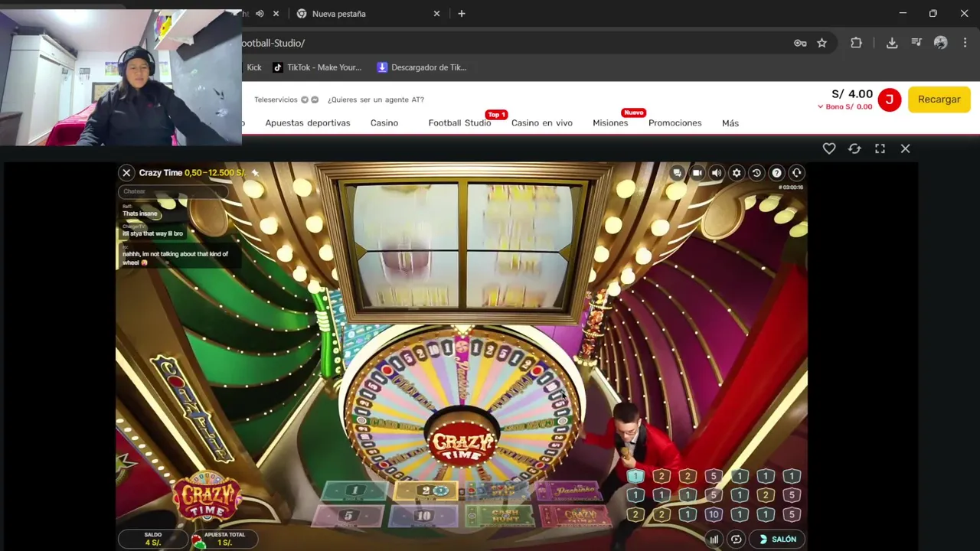The width and height of the screenshot is (980, 551).
Task: Add game to favorites with heart icon
Action: click(829, 148)
